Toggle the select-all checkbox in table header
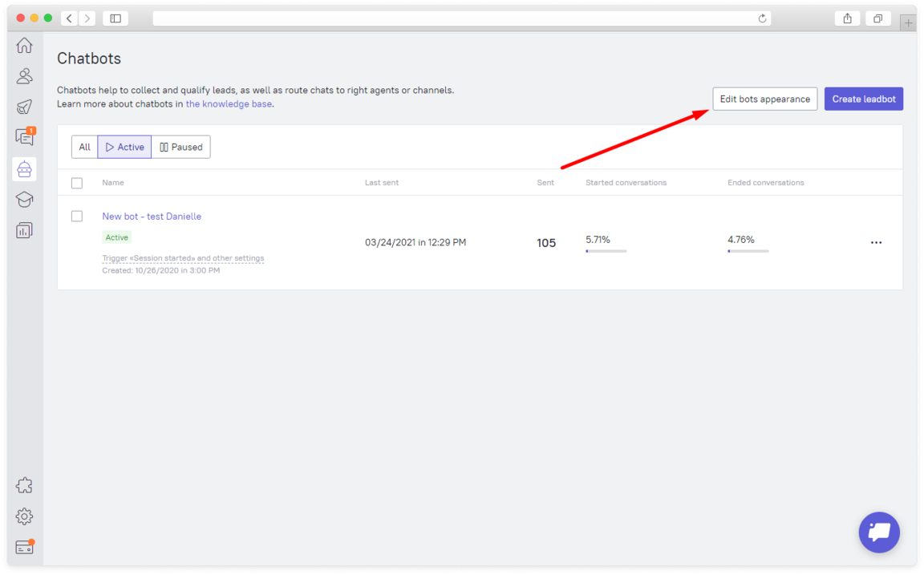The height and width of the screenshot is (575, 924). 77,183
